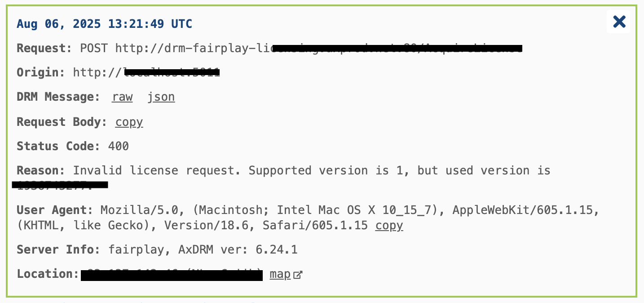
Task: Copy the User Agent string
Action: tap(388, 225)
